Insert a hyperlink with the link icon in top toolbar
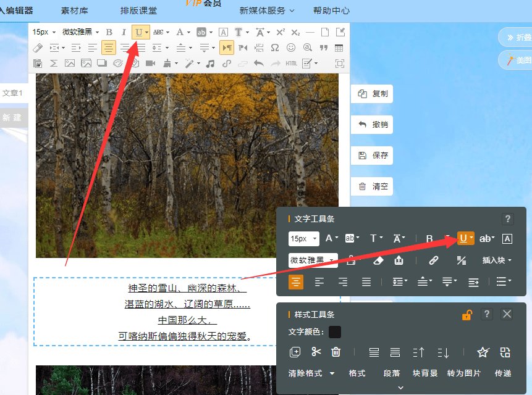Viewport: 532px width, 395px height. coord(227,64)
